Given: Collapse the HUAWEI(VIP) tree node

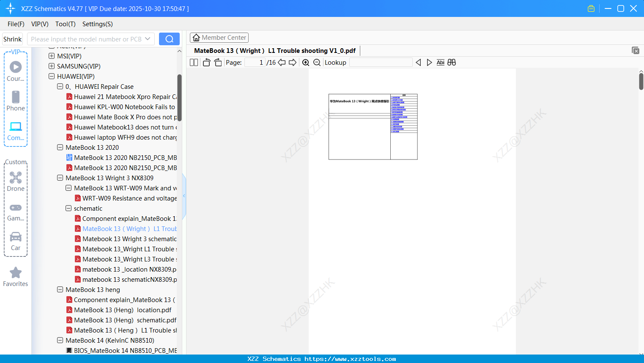Looking at the screenshot, I should pyautogui.click(x=52, y=76).
